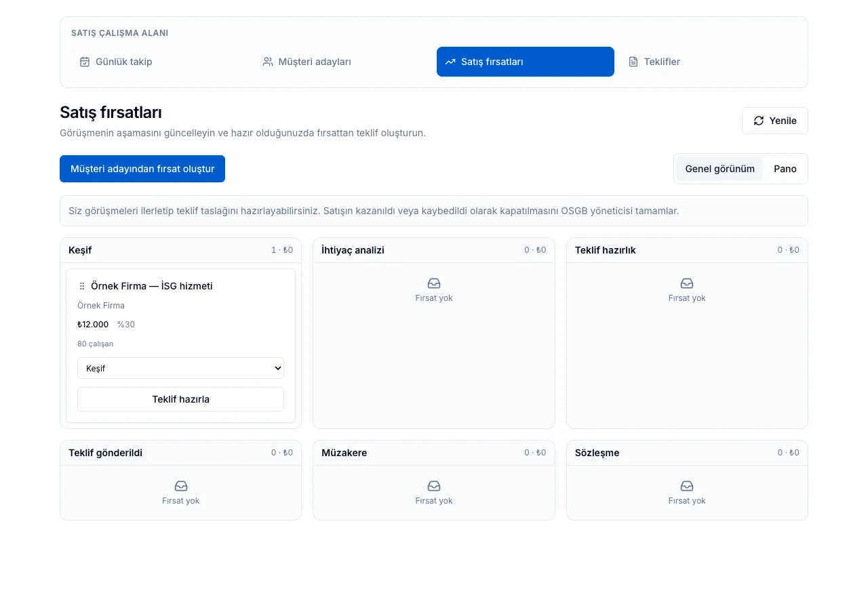Click the document icon beside Teklifler

(633, 62)
